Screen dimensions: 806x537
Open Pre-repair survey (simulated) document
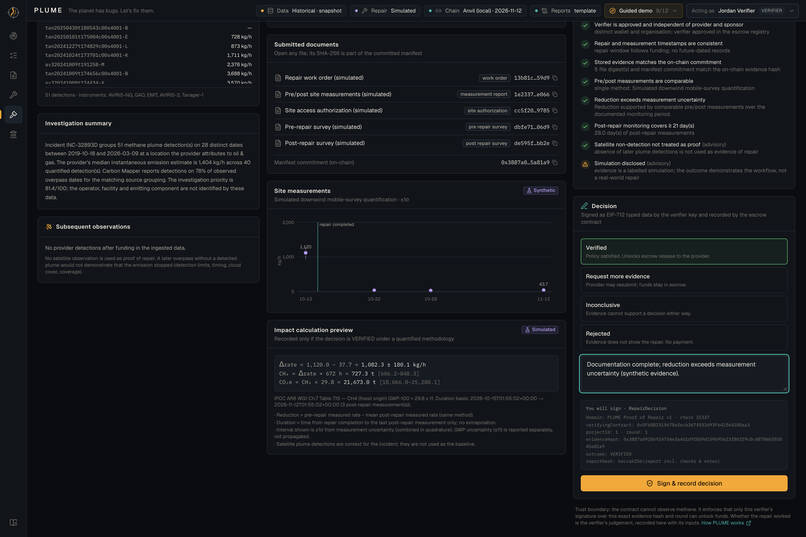323,127
